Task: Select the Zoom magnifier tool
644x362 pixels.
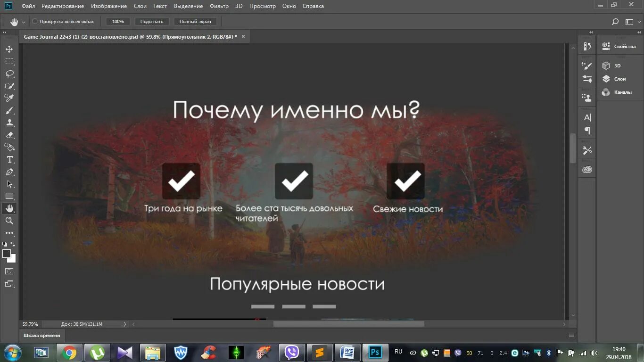Action: pos(9,221)
